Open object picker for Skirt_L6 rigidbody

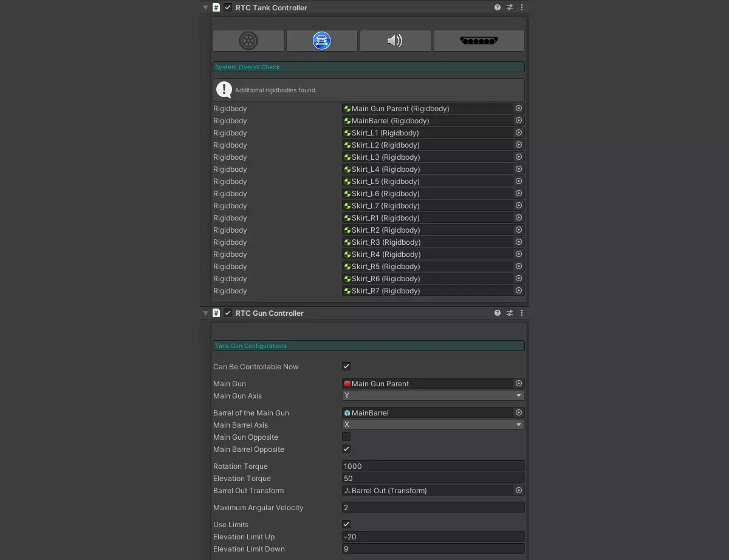519,193
